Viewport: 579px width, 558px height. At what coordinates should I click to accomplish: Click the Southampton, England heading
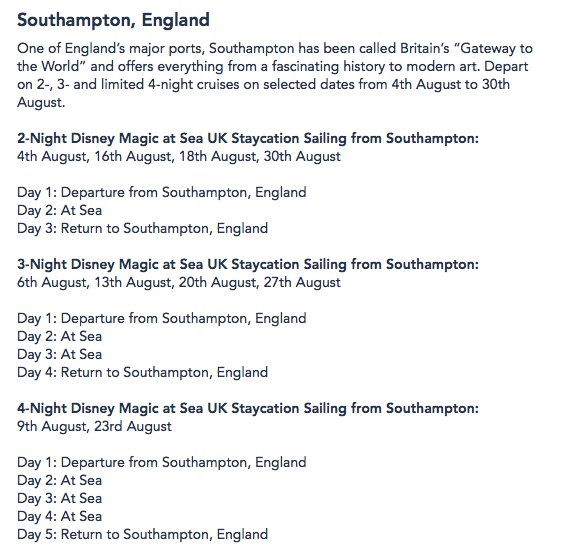point(113,20)
